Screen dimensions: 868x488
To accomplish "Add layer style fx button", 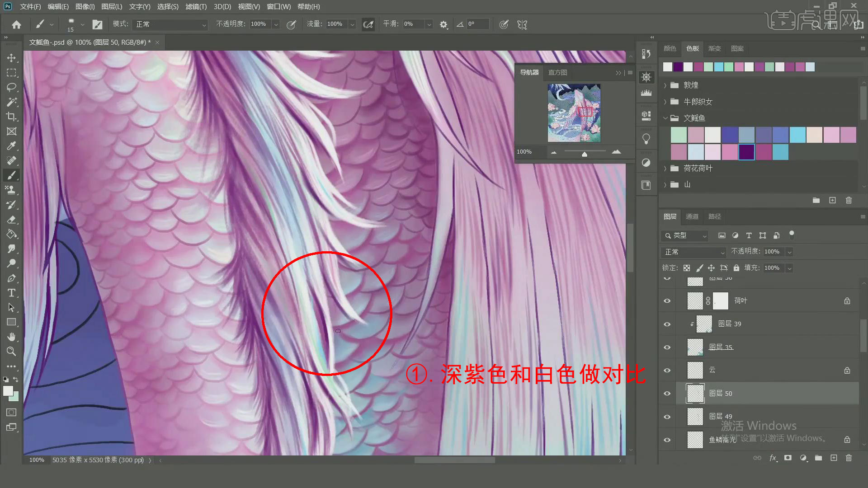I will (x=773, y=458).
